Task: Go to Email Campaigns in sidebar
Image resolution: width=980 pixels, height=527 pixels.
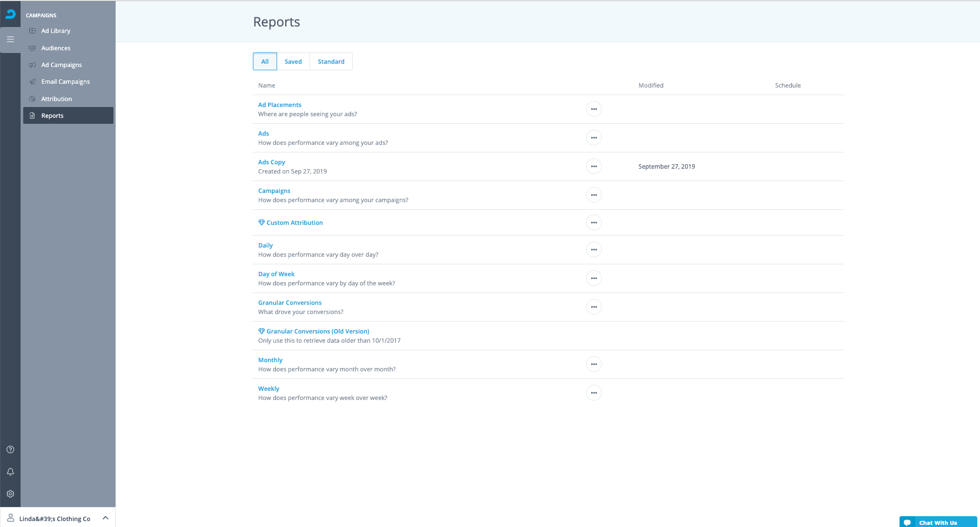Action: [x=68, y=82]
